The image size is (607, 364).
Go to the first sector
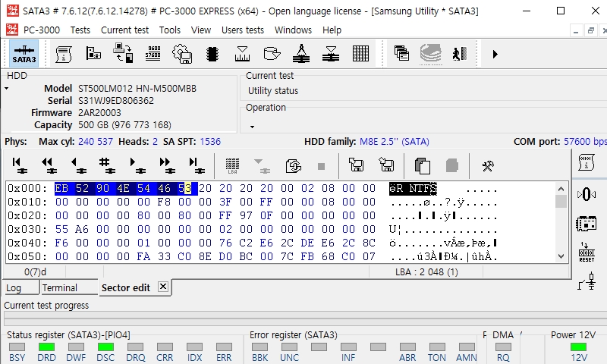(x=18, y=165)
